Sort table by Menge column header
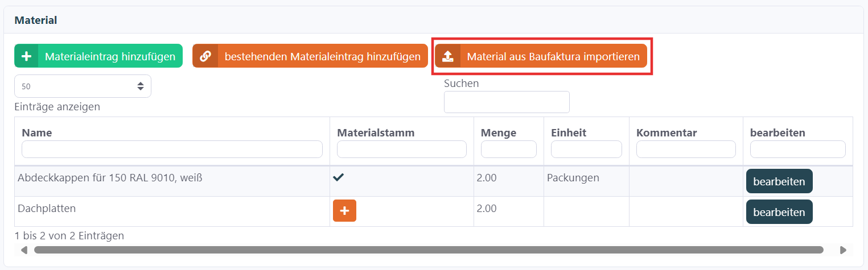868x270 pixels. click(x=498, y=133)
